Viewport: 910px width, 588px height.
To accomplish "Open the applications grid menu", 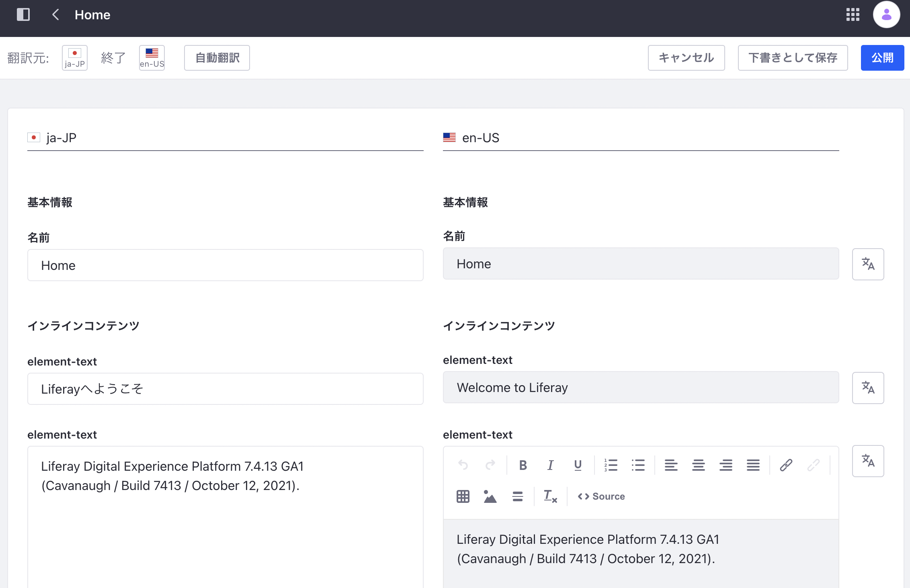I will point(853,15).
